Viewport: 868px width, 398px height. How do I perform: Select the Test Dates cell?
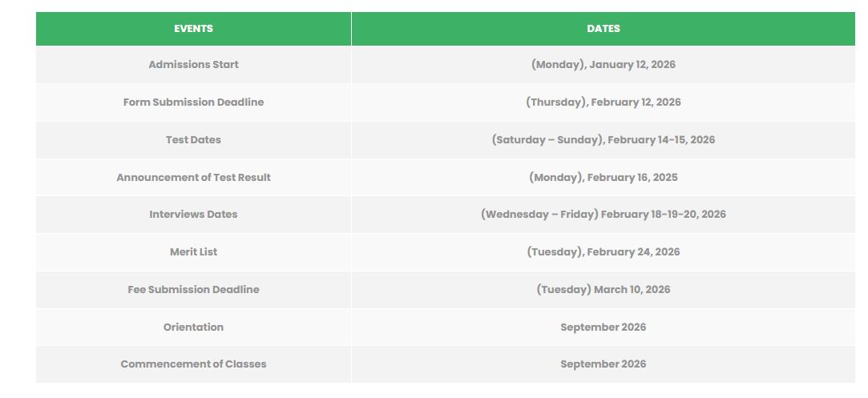[193, 140]
